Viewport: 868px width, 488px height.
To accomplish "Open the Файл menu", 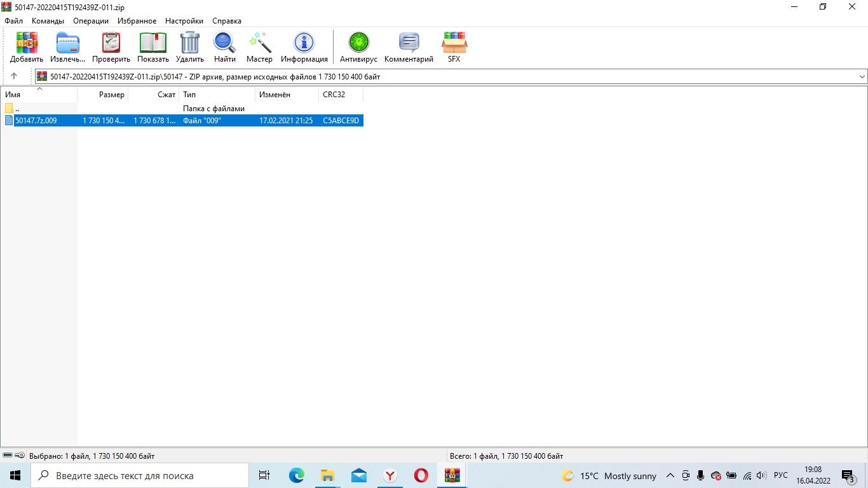I will (x=13, y=21).
